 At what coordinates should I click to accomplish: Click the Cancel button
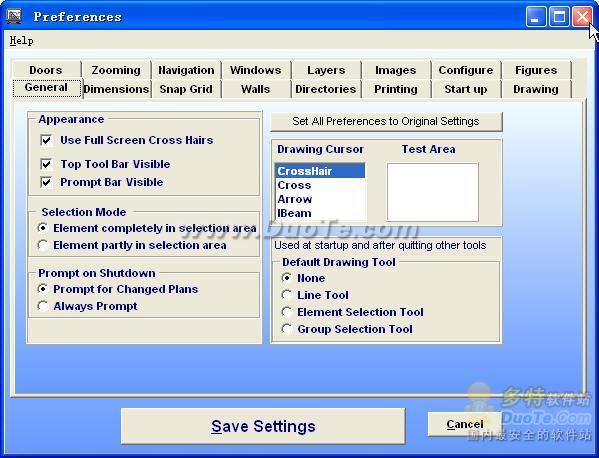[465, 424]
